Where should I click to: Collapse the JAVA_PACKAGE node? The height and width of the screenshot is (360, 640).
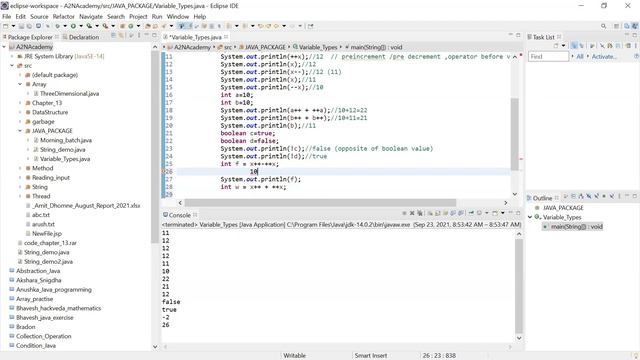click(20, 131)
